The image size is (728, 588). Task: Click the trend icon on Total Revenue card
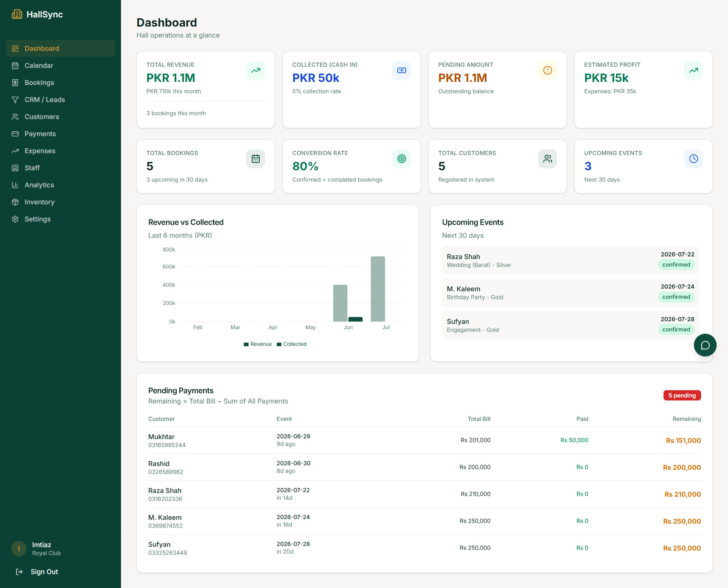pos(256,71)
